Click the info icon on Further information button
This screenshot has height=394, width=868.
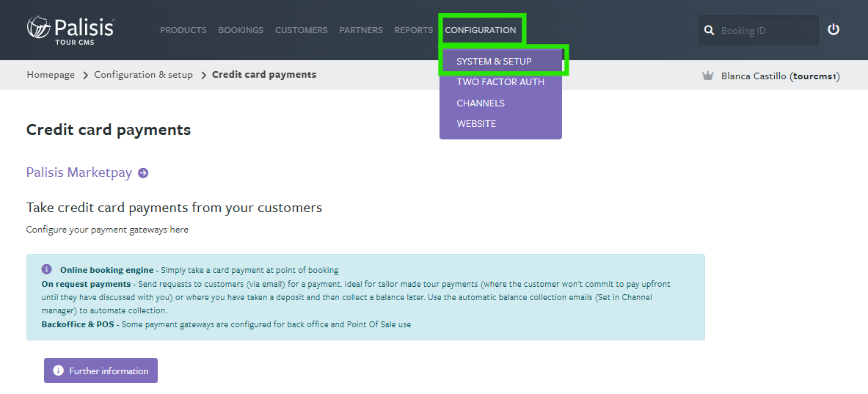tap(59, 371)
